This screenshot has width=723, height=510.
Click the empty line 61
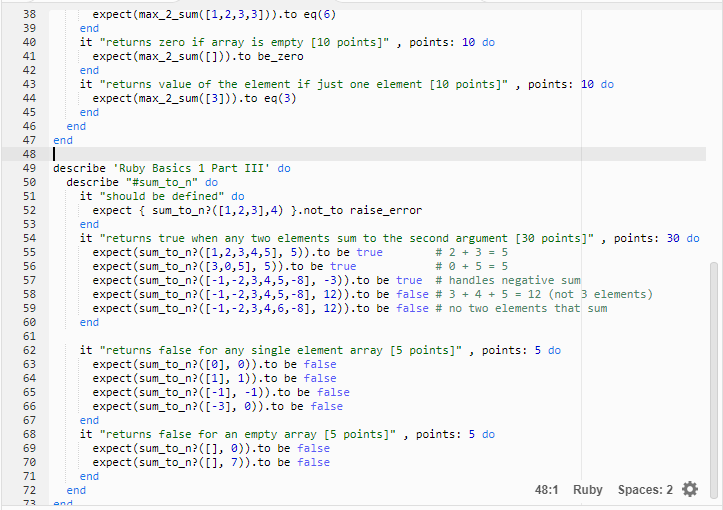(377, 336)
